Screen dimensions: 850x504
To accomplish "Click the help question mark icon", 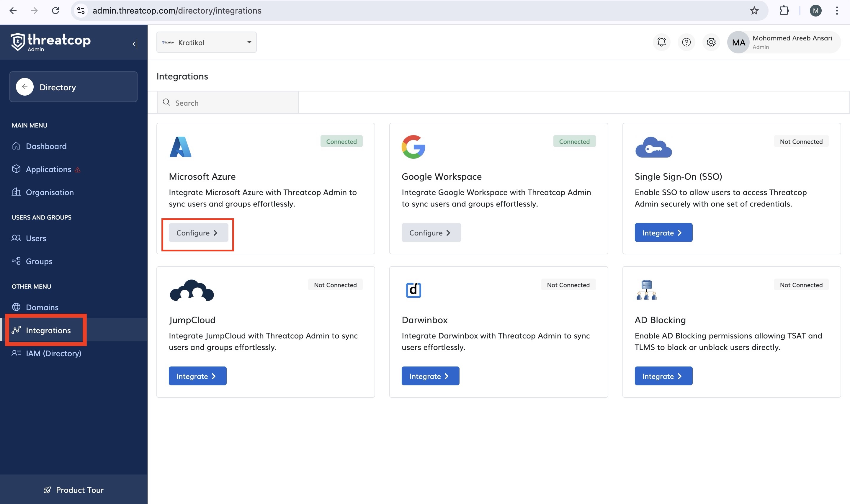I will pos(686,42).
